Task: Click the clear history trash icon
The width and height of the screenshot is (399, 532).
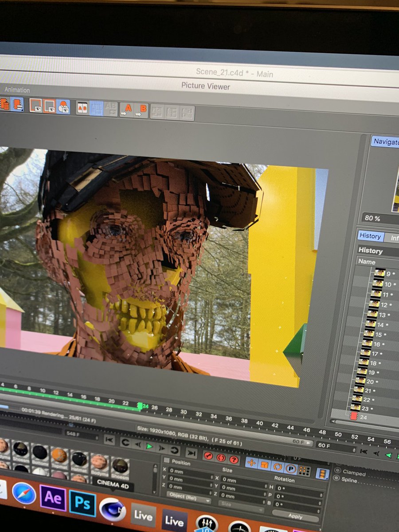Action: [4, 104]
